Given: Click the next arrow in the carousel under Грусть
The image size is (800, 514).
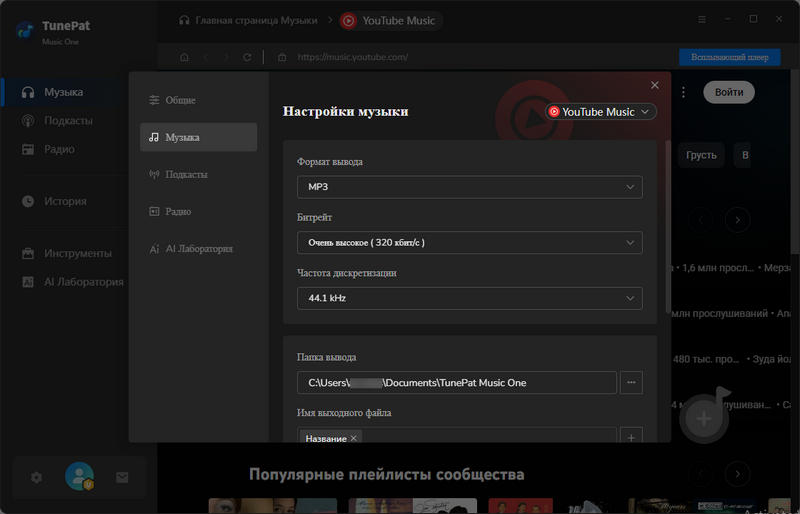Looking at the screenshot, I should coord(737,221).
